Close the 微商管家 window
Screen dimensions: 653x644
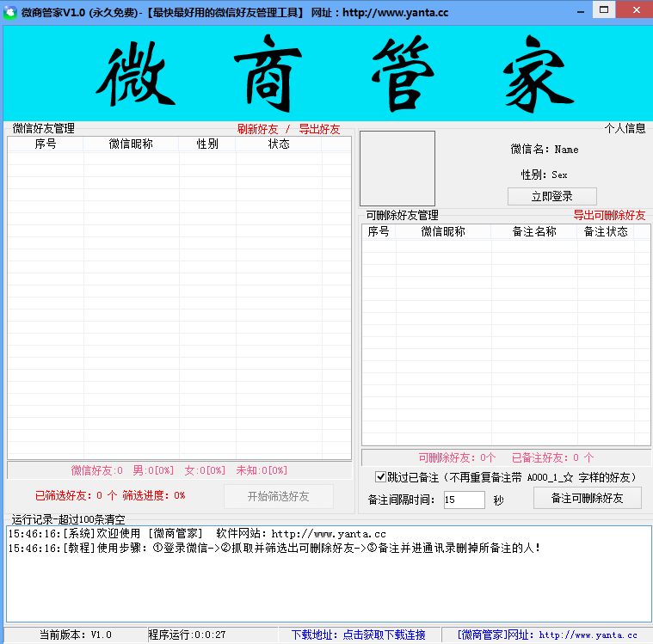(637, 10)
